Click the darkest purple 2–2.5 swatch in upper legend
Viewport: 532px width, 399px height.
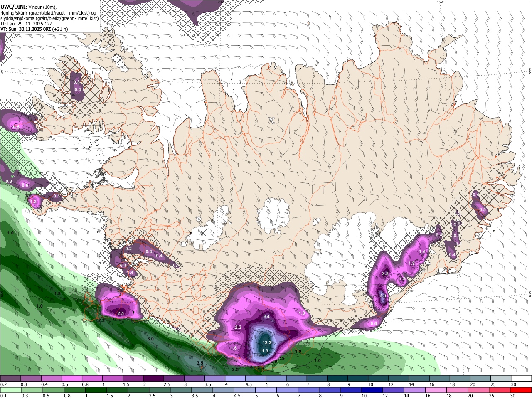(153, 379)
